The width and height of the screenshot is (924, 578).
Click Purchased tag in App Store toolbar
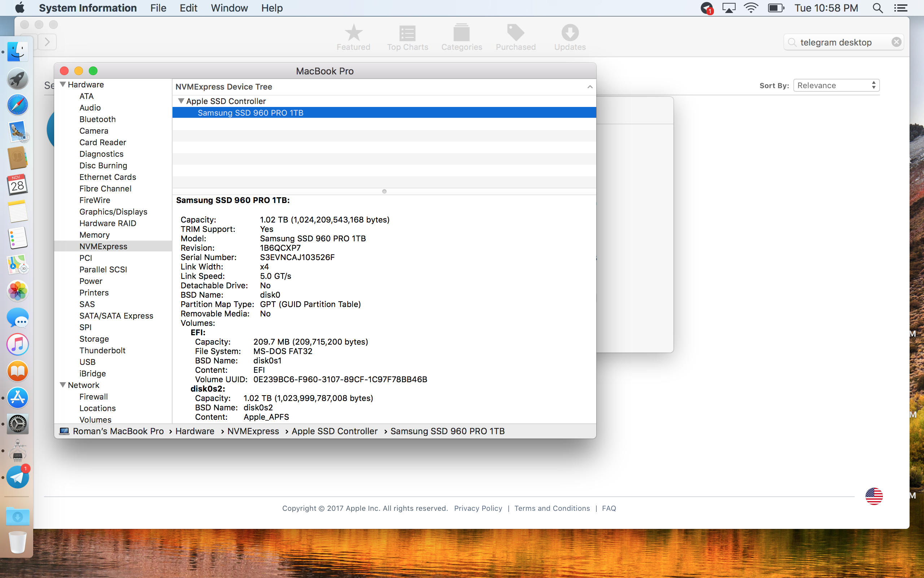pos(516,38)
